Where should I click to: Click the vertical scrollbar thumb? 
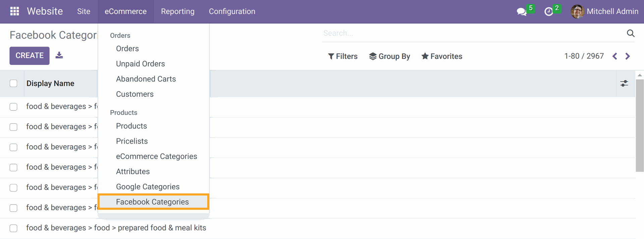click(640, 126)
